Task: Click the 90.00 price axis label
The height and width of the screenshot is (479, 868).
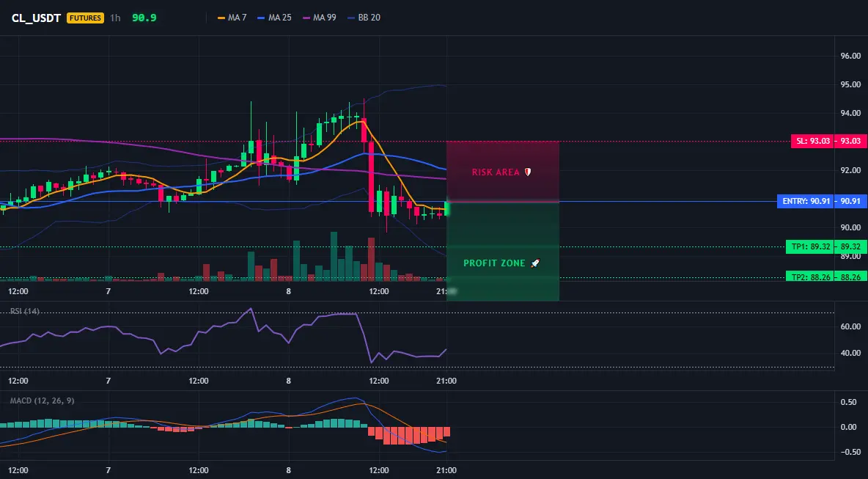Action: pos(851,227)
